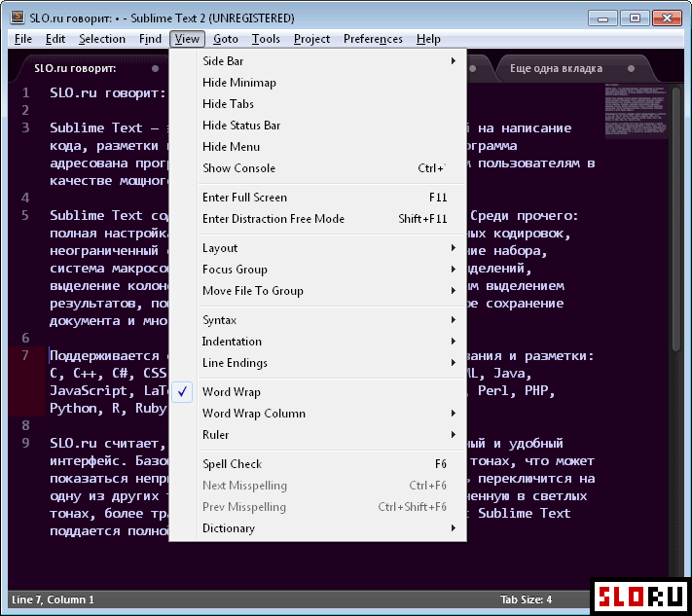Open the Selection menu

pyautogui.click(x=102, y=39)
